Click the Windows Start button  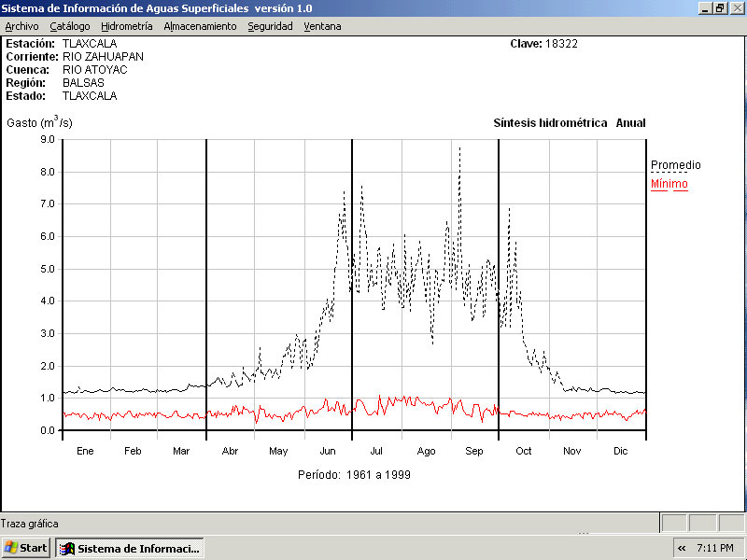point(26,548)
